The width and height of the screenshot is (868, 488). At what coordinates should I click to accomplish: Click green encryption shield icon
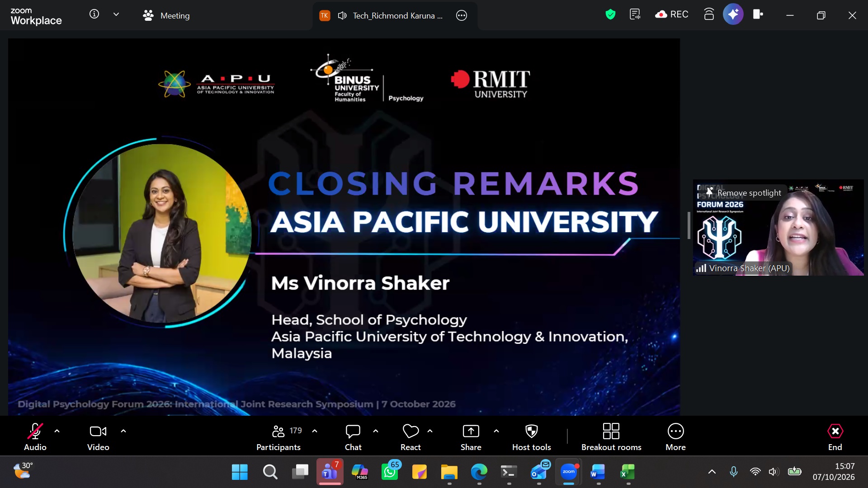click(610, 14)
